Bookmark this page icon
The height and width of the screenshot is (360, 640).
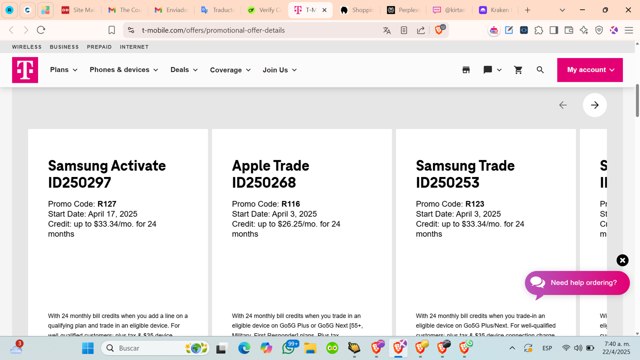111,30
